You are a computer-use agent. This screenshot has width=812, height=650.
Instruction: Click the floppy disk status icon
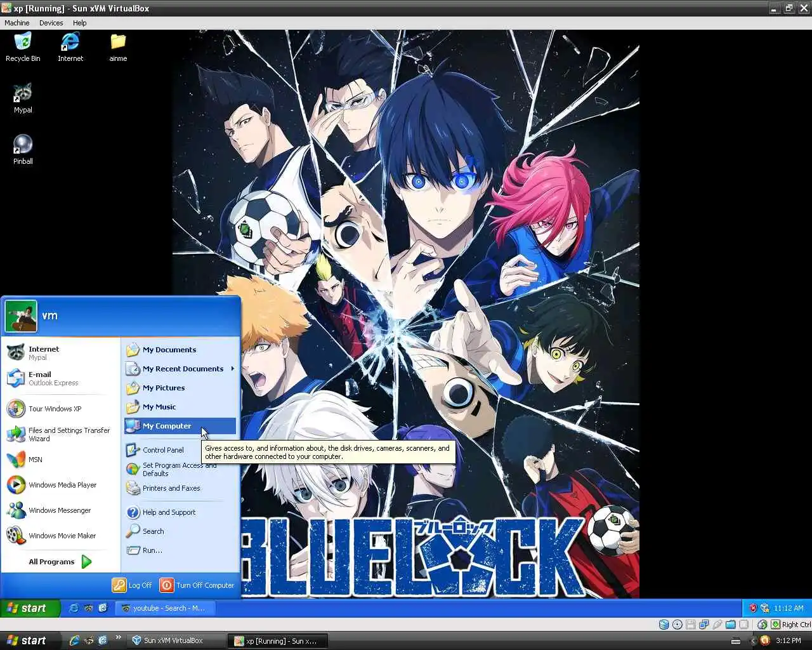(x=690, y=625)
